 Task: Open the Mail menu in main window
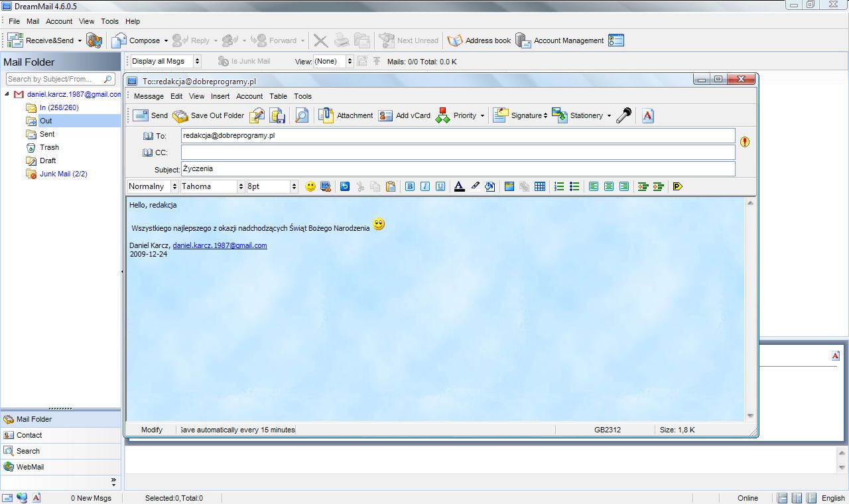pos(33,21)
